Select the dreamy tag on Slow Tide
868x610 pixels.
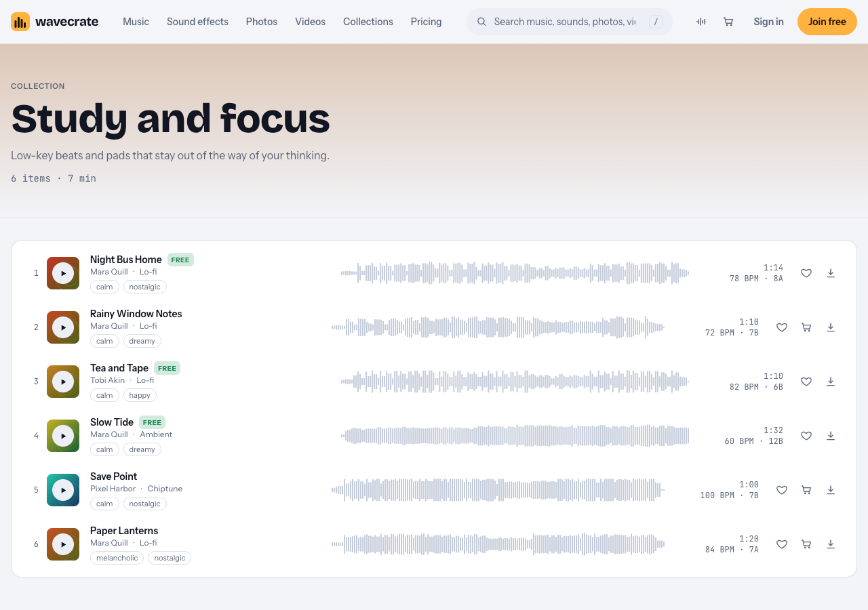point(142,449)
